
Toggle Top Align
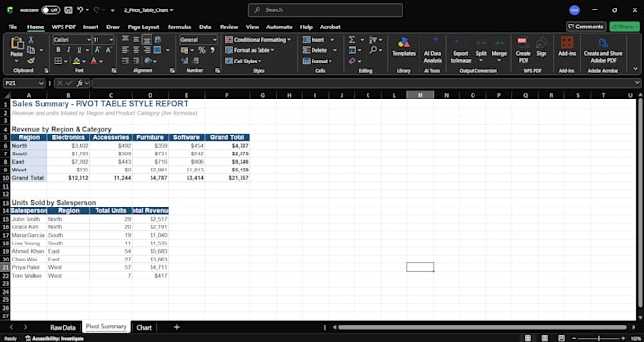(x=125, y=40)
